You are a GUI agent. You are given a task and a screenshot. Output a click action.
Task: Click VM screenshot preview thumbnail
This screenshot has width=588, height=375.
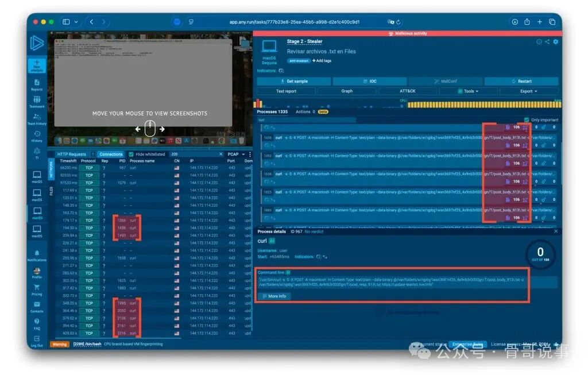150,90
